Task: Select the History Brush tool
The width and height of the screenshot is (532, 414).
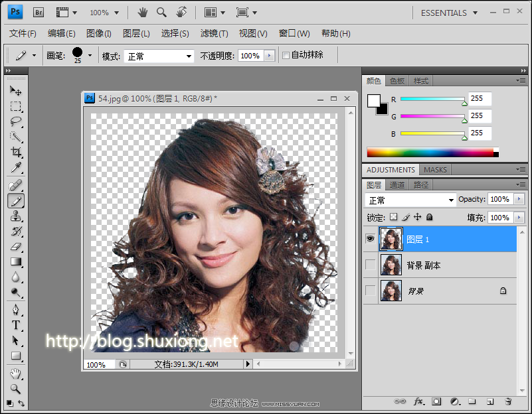Action: [15, 232]
